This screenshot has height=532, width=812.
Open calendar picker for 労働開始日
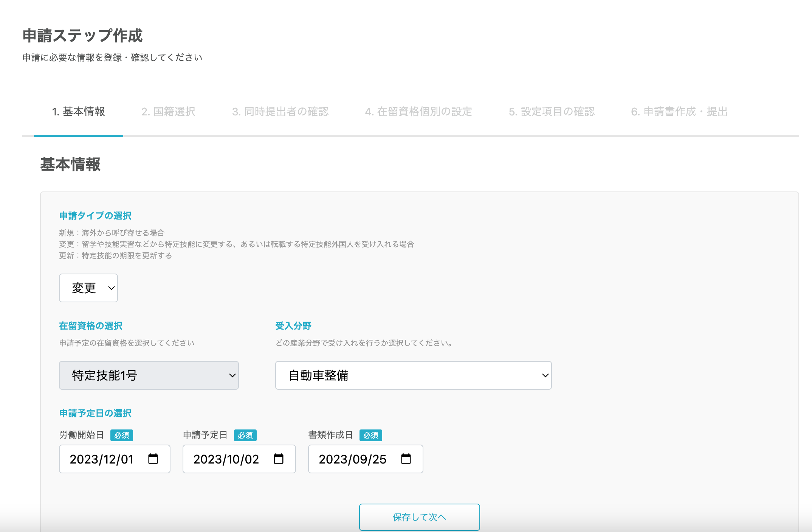(153, 459)
